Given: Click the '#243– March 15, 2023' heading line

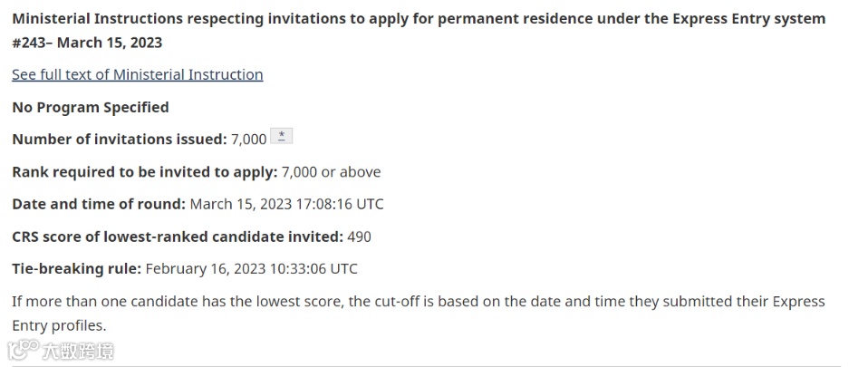Looking at the screenshot, I should click(87, 42).
